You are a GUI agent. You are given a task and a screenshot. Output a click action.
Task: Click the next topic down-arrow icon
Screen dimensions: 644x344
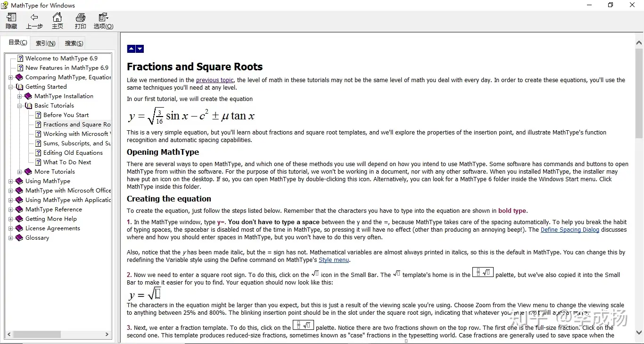point(140,49)
